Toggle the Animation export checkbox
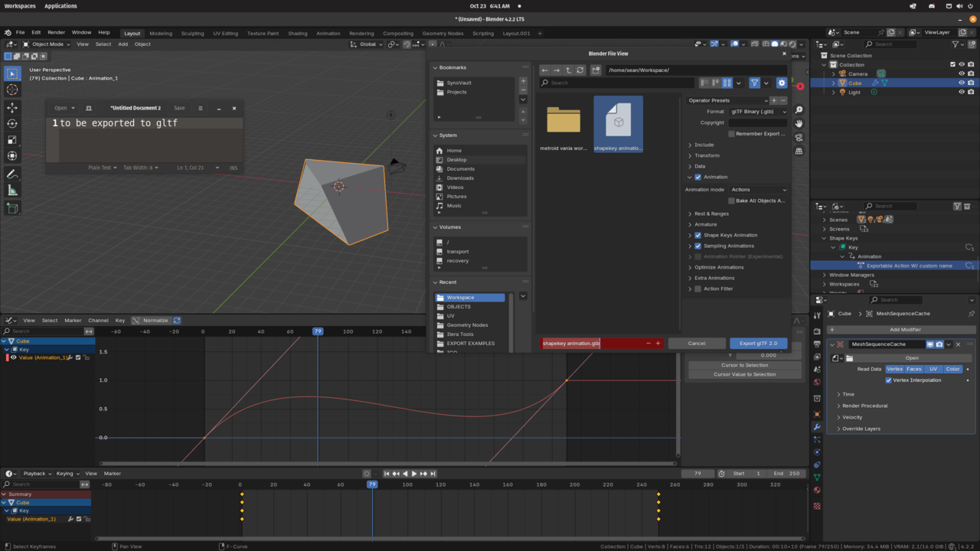980x551 pixels. click(x=698, y=177)
